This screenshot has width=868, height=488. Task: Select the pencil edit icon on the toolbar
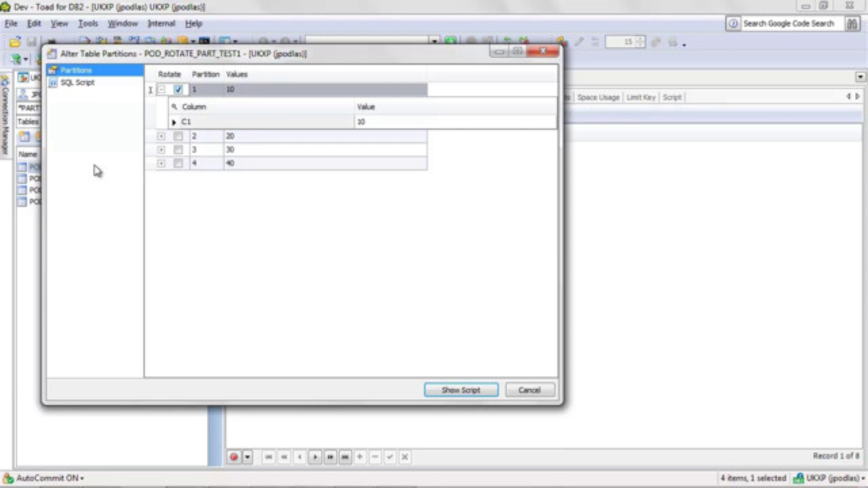tap(578, 42)
